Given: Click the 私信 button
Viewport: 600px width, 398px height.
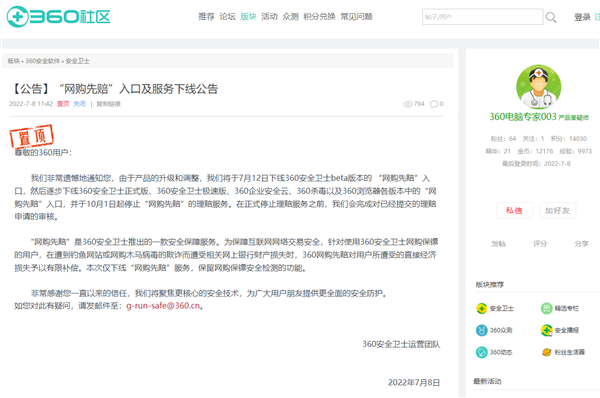Looking at the screenshot, I should (x=514, y=210).
